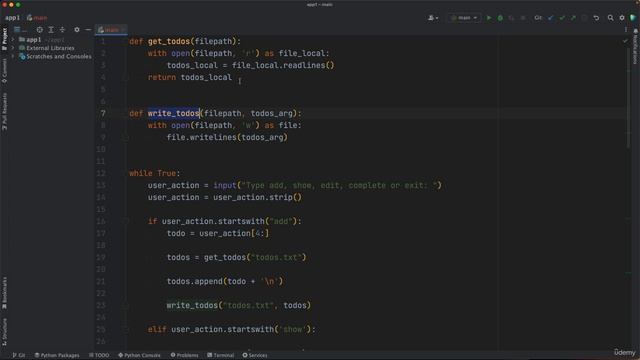640x360 pixels.
Task: Push commits with the green Git arrow
Action: [573, 18]
